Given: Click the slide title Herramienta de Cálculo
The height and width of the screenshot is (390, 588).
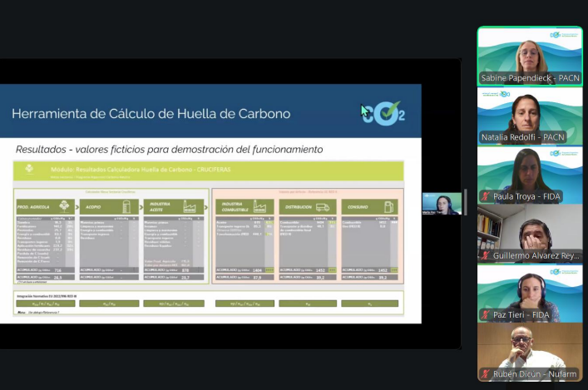Looking at the screenshot, I should point(151,114).
